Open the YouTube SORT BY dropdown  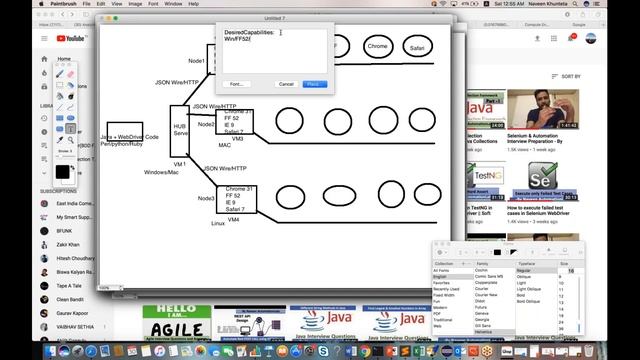point(566,76)
